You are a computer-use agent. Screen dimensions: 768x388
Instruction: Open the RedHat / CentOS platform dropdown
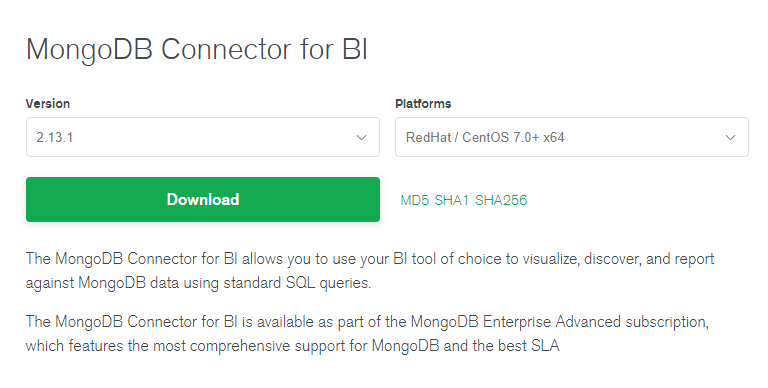572,137
